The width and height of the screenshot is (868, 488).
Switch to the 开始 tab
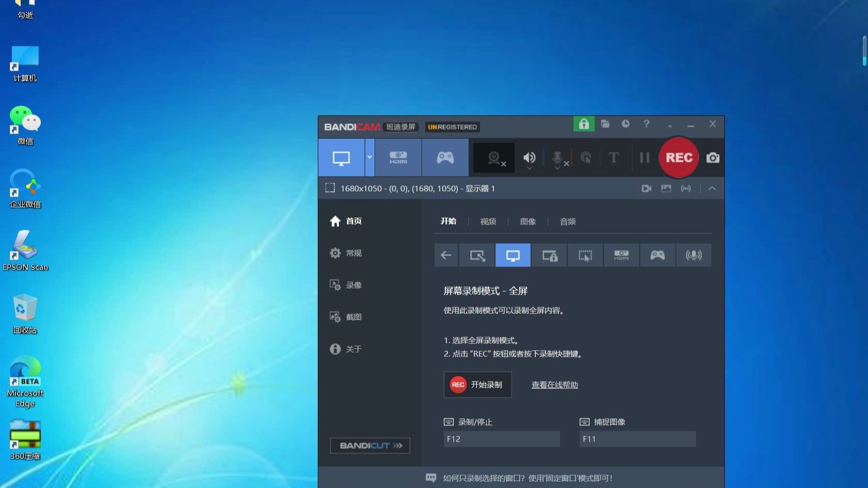click(x=448, y=221)
